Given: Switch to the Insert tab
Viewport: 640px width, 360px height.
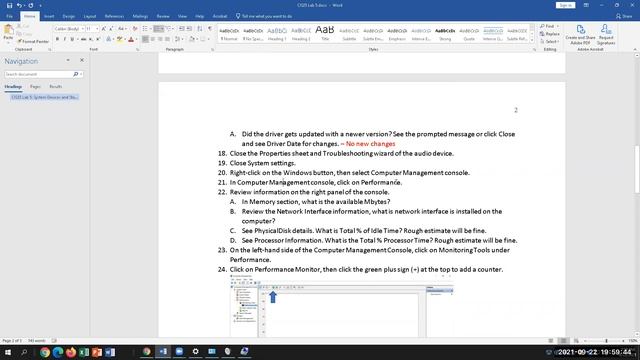Looking at the screenshot, I should (49, 16).
